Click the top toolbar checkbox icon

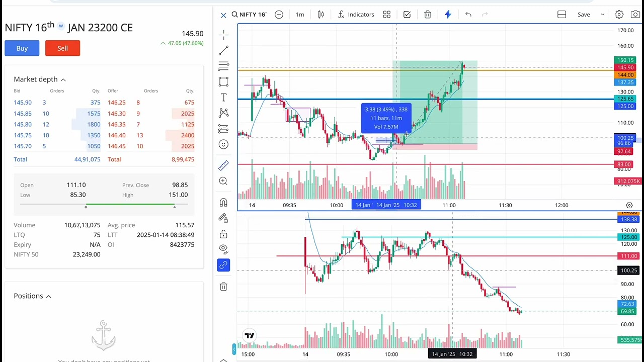[407, 15]
